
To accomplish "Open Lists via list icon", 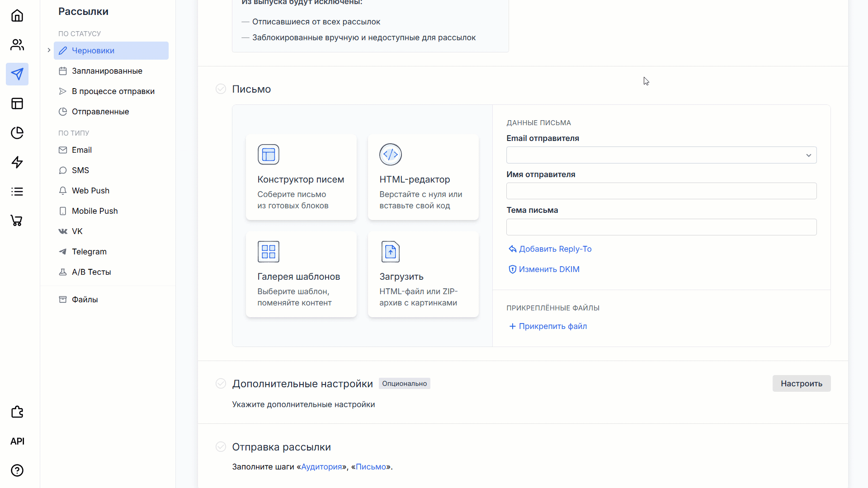I will [x=17, y=192].
